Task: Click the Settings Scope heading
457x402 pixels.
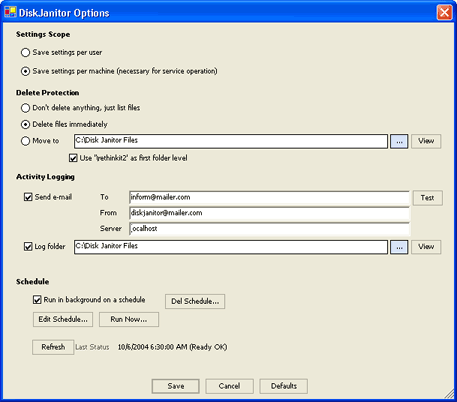Action: 43,34
